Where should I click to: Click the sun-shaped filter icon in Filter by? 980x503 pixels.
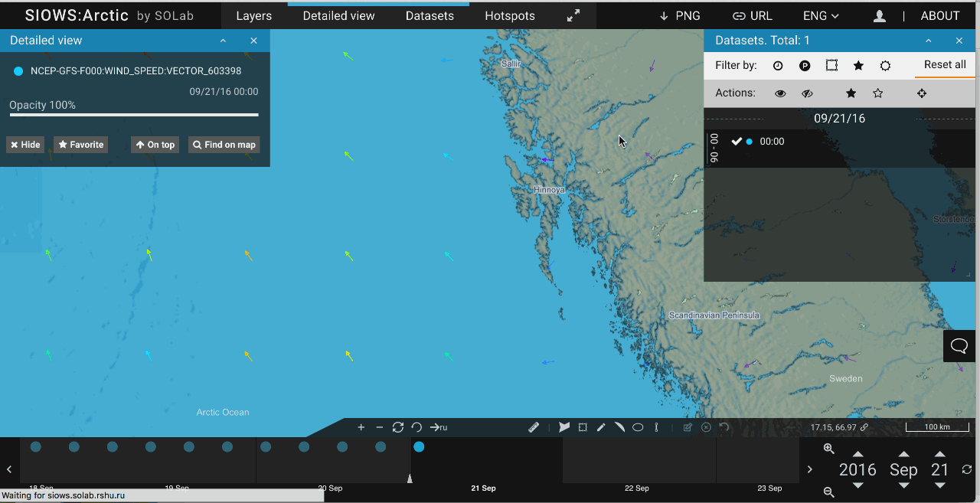pos(885,66)
